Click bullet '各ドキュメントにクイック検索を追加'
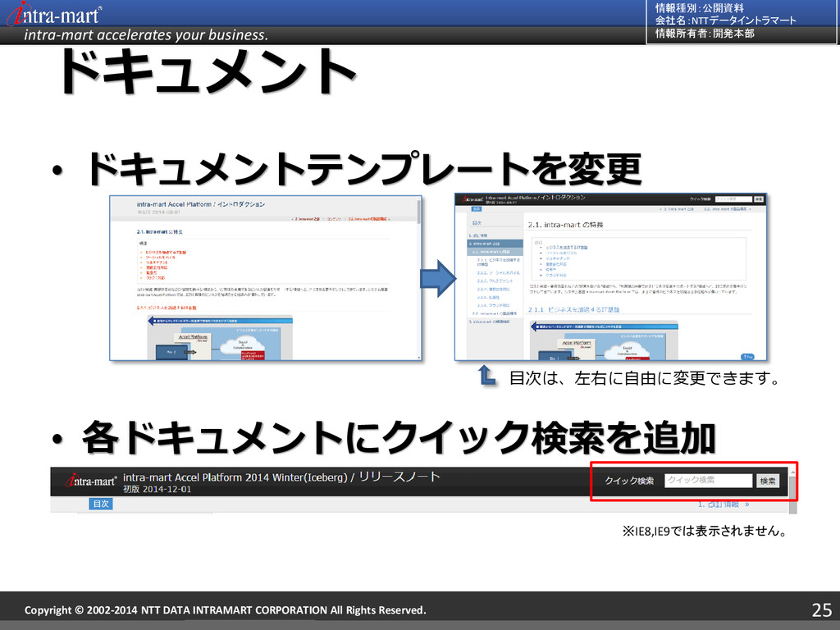Image resolution: width=840 pixels, height=630 pixels. pyautogui.click(x=399, y=438)
